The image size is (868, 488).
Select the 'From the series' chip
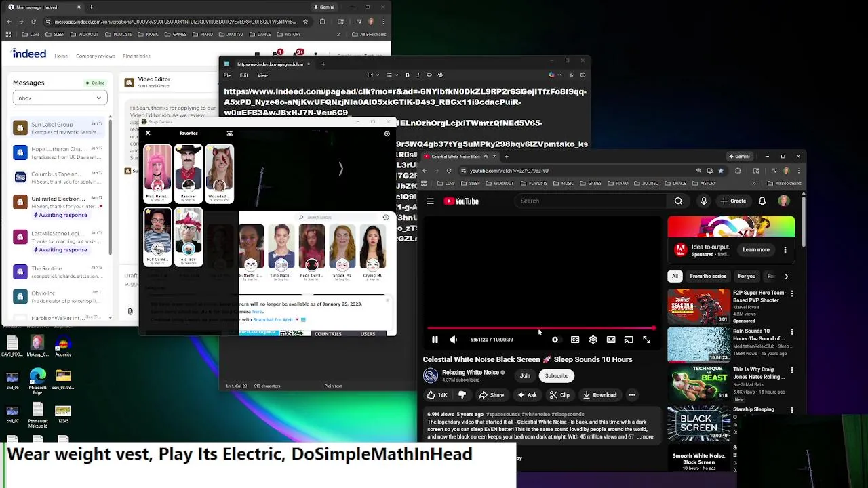click(x=708, y=277)
